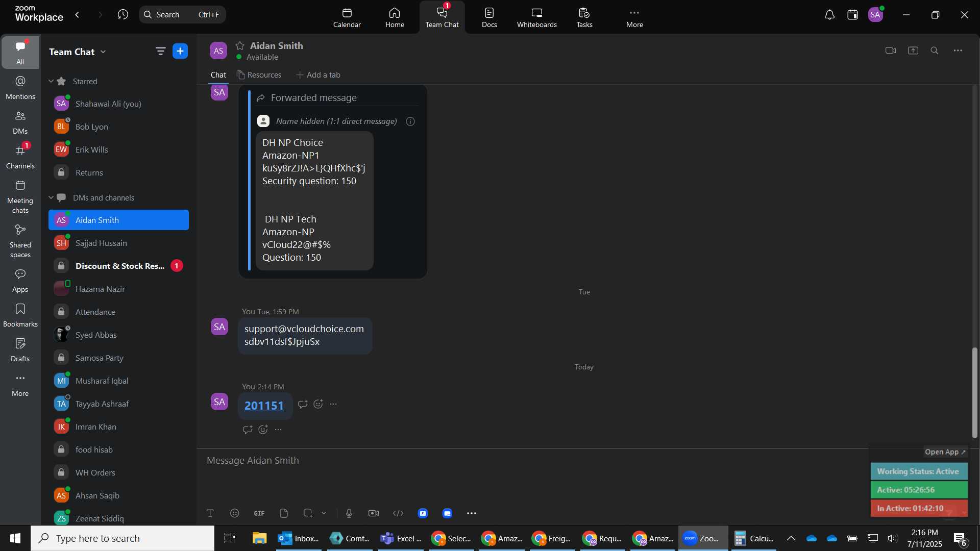Open the Docs tab
The image size is (980, 551).
489,18
